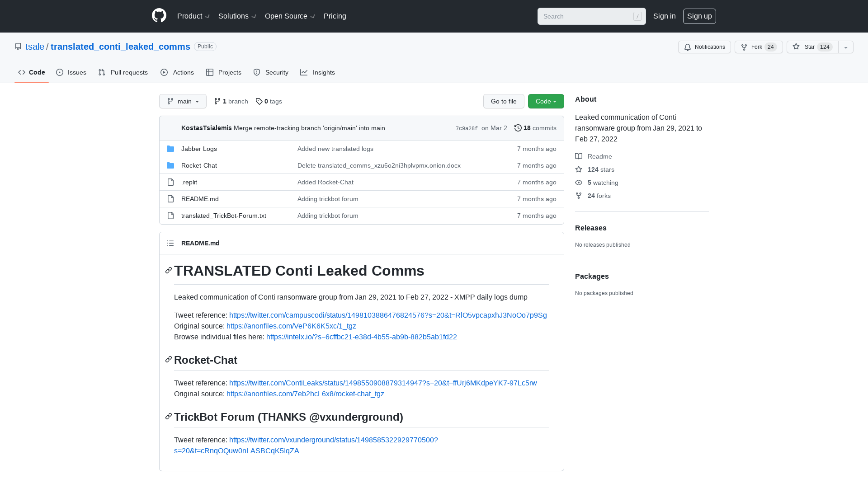Click the file icon next to README.md row
The width and height of the screenshot is (868, 488).
[170, 199]
